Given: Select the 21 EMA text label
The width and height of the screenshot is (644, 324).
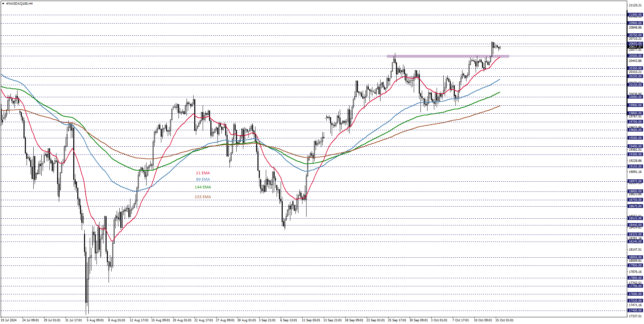Looking at the screenshot, I should [x=203, y=173].
